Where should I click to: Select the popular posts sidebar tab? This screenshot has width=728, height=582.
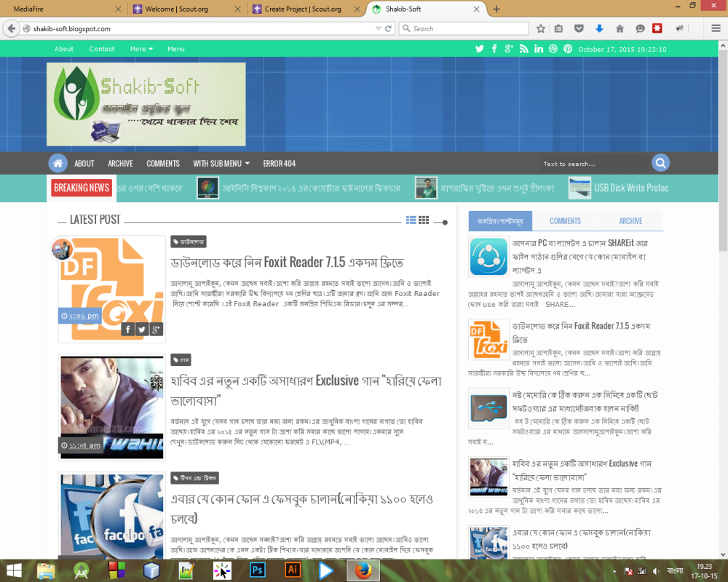point(500,221)
